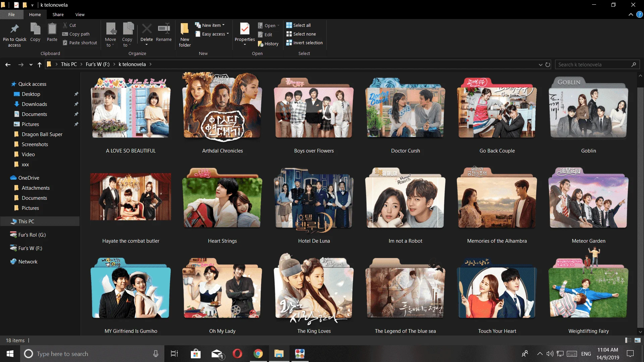Select Network in the navigation pane
The image size is (644, 362).
click(28, 261)
